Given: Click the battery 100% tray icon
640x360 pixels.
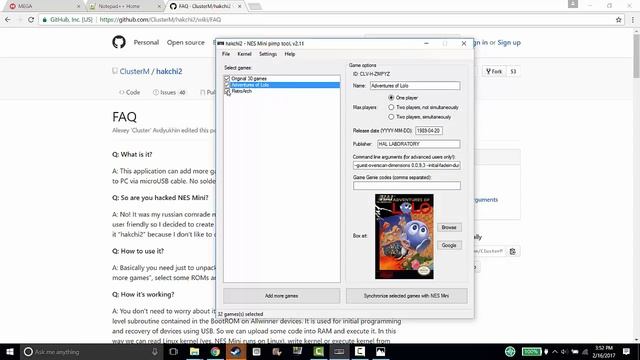Looking at the screenshot, I should click(531, 351).
